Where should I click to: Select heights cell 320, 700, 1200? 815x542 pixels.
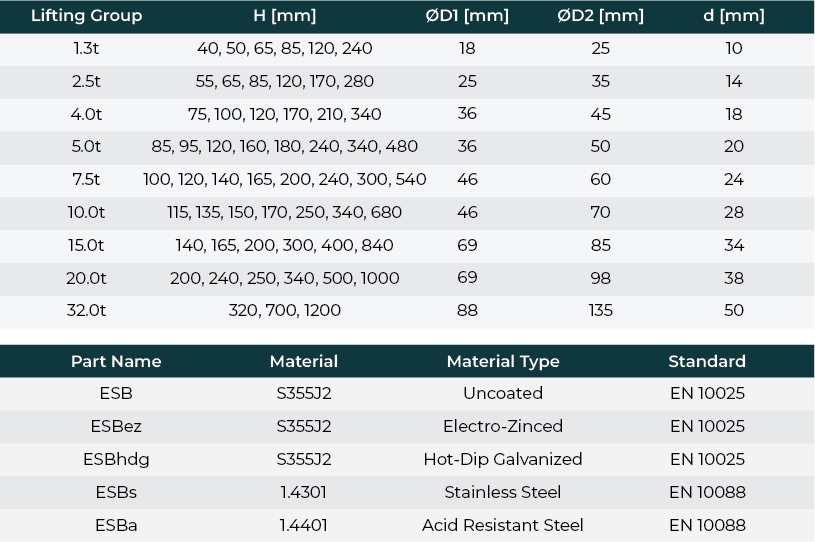pos(284,311)
